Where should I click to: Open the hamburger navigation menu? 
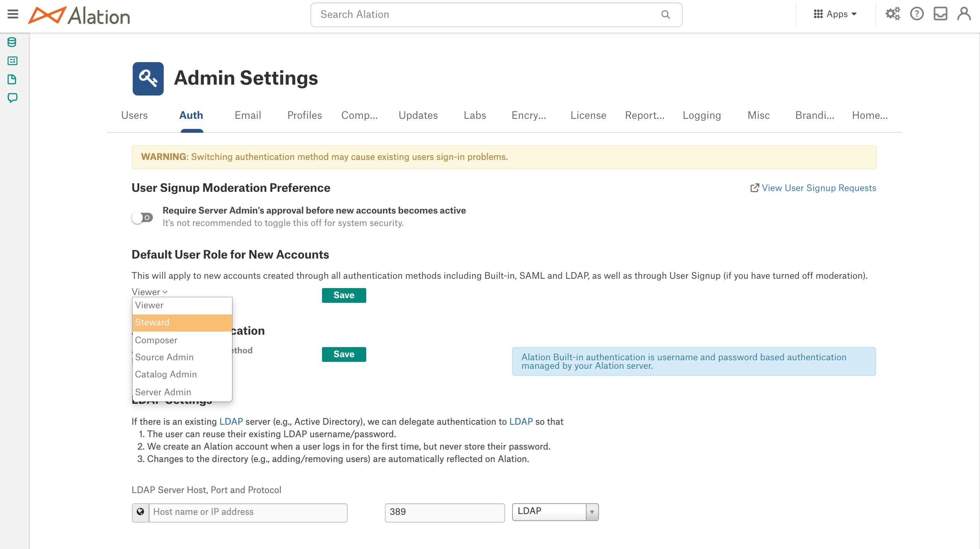coord(13,14)
